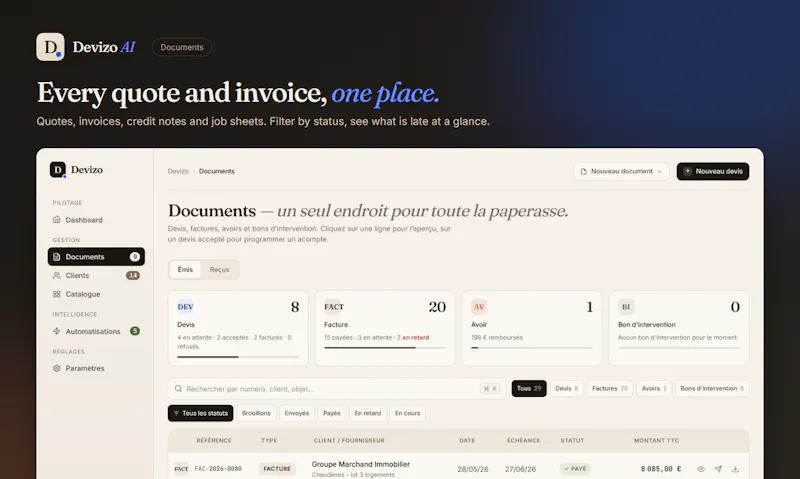Go to Dashboard in the sidebar
The image size is (800, 479).
[84, 220]
